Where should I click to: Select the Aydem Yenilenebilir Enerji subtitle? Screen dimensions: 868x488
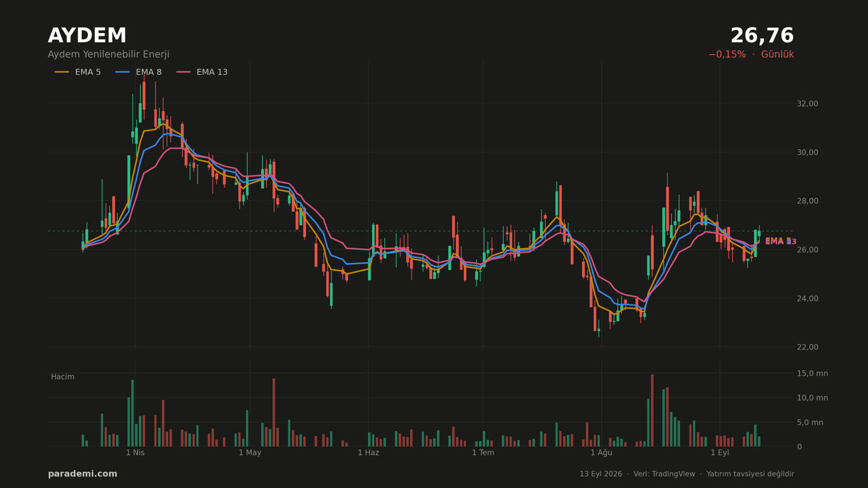click(108, 54)
